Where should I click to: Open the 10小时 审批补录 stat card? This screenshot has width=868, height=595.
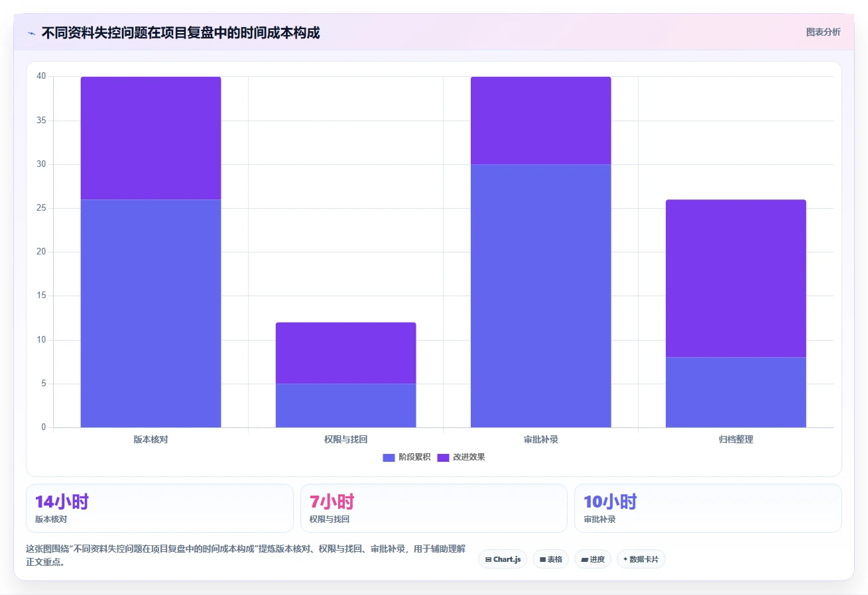pos(708,508)
